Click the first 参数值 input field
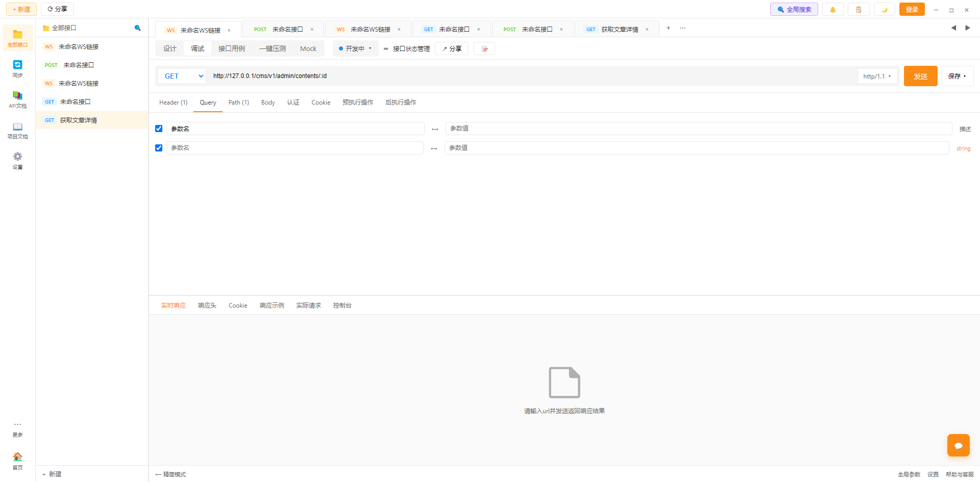The height and width of the screenshot is (482, 980). [x=698, y=129]
